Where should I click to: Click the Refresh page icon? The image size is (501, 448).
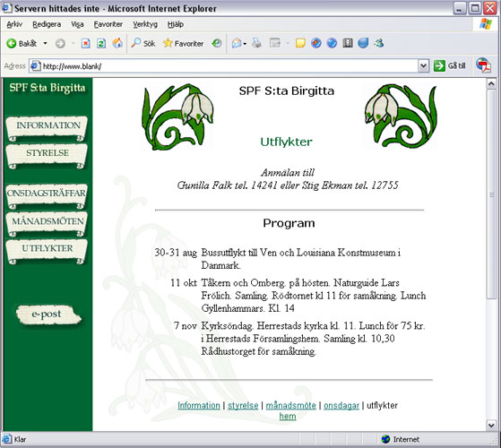[x=101, y=43]
